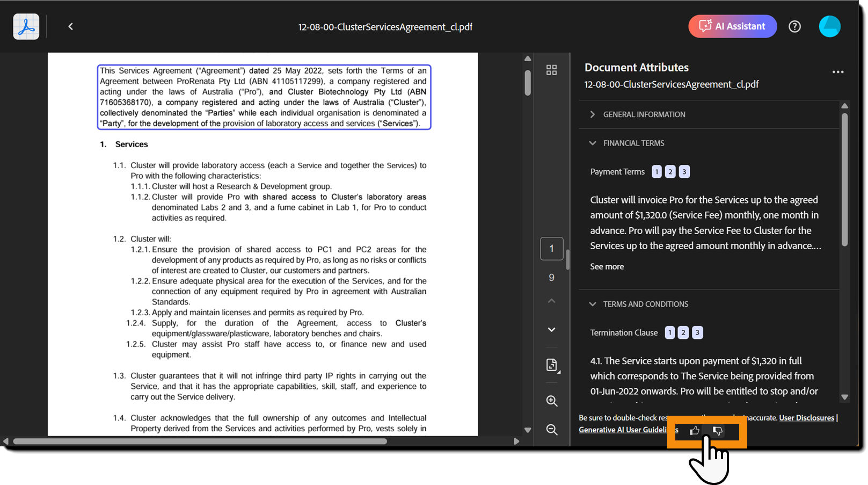Screen dimensions: 868x485
Task: Open Termination Clause citation 1
Action: [670, 333]
